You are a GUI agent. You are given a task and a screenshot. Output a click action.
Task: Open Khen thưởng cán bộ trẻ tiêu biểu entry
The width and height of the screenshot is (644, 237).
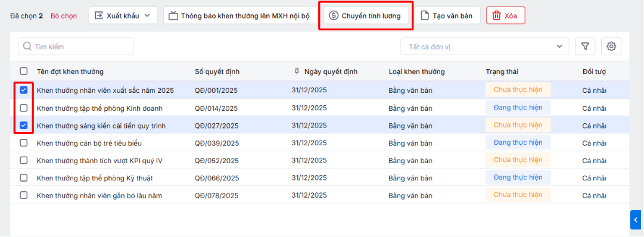click(x=89, y=144)
